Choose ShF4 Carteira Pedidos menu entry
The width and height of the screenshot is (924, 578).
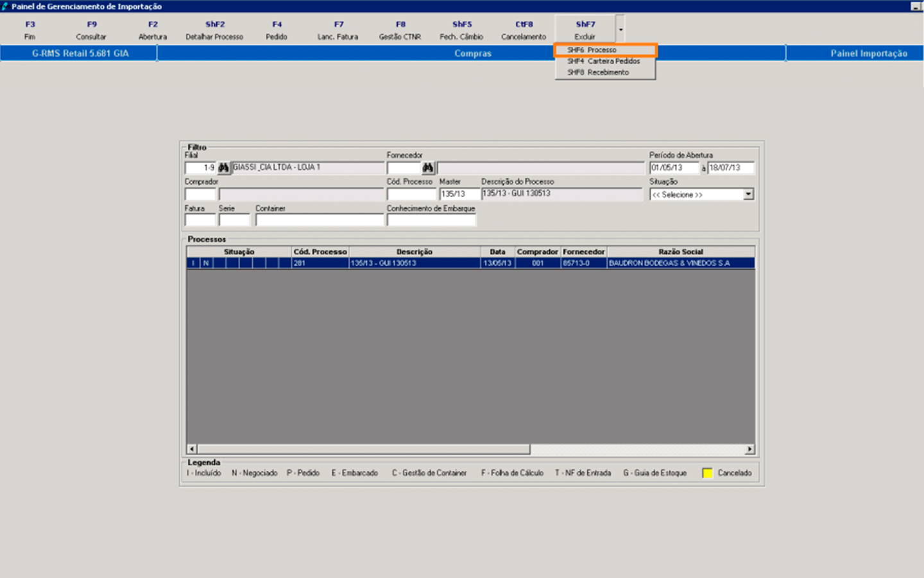604,61
